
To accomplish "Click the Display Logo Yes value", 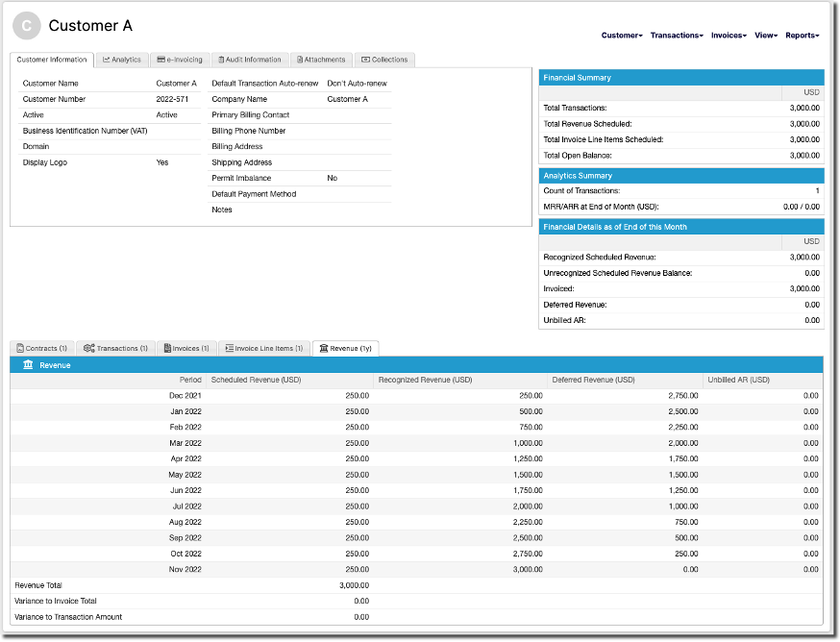I will point(161,162).
